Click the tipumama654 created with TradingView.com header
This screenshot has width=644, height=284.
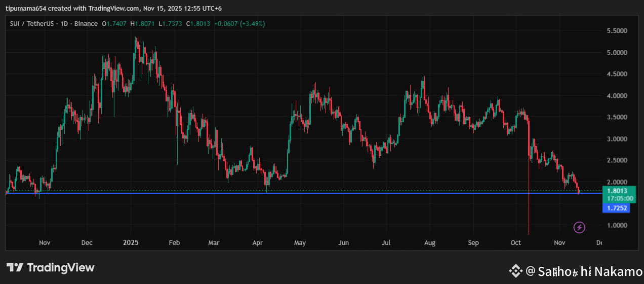(114, 9)
